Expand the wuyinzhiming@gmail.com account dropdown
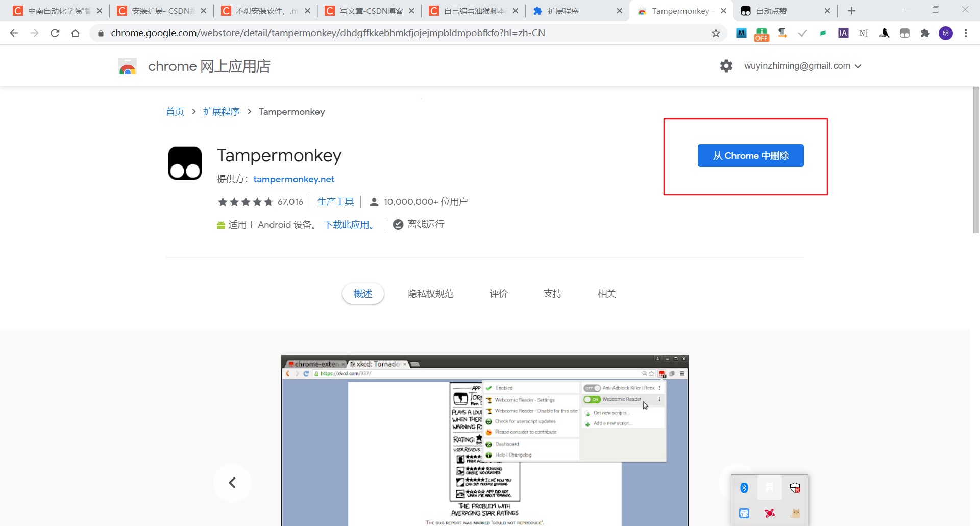 tap(802, 66)
